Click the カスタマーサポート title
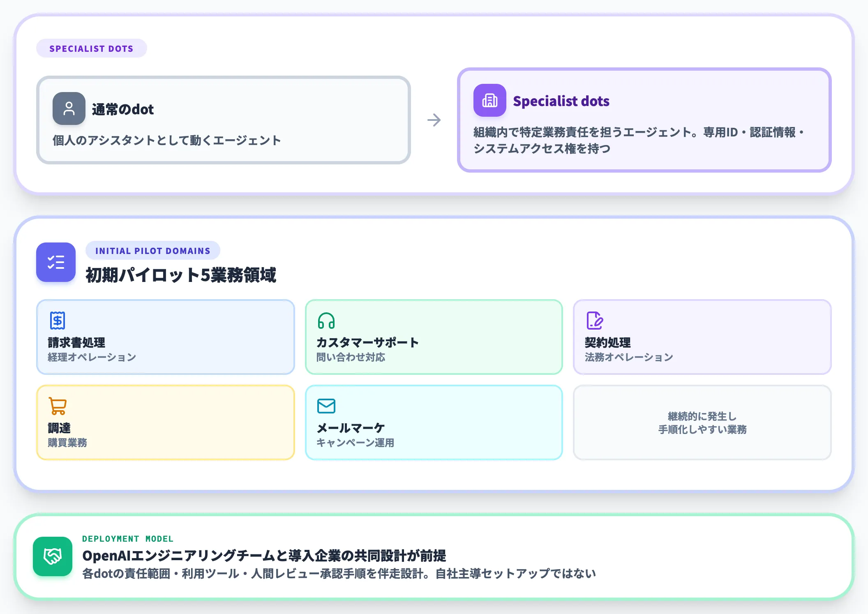The image size is (868, 614). tap(368, 342)
